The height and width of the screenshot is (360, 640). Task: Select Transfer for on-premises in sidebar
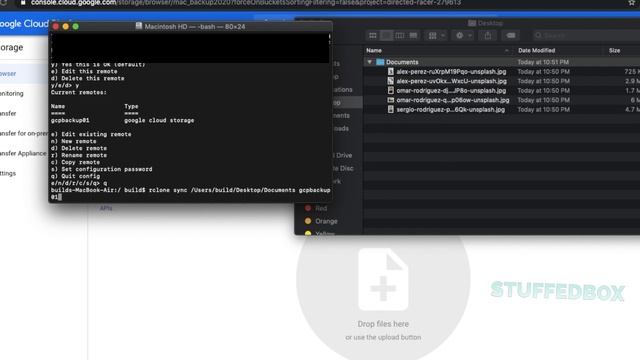[x=24, y=133]
